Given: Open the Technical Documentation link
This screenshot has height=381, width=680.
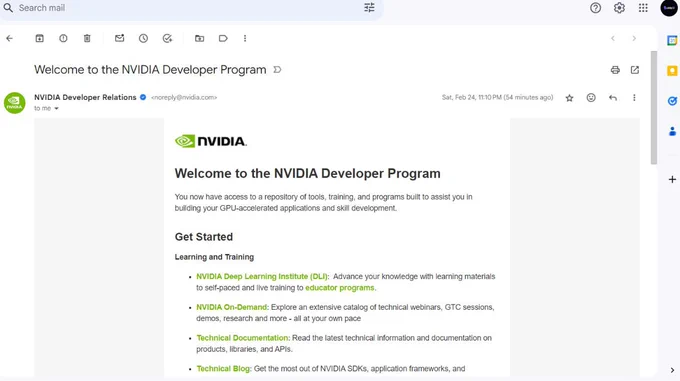Looking at the screenshot, I should [x=242, y=338].
